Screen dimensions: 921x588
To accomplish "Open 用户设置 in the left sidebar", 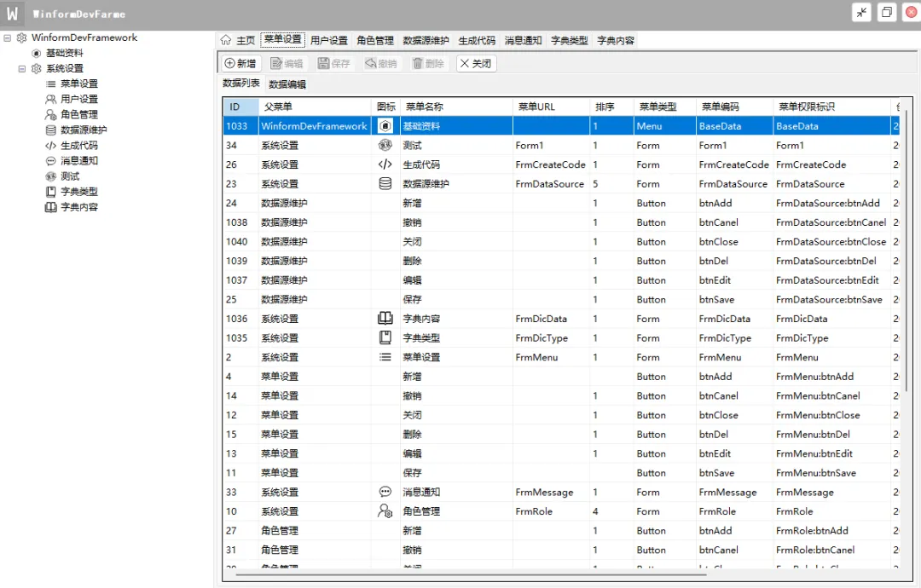I will (x=78, y=99).
